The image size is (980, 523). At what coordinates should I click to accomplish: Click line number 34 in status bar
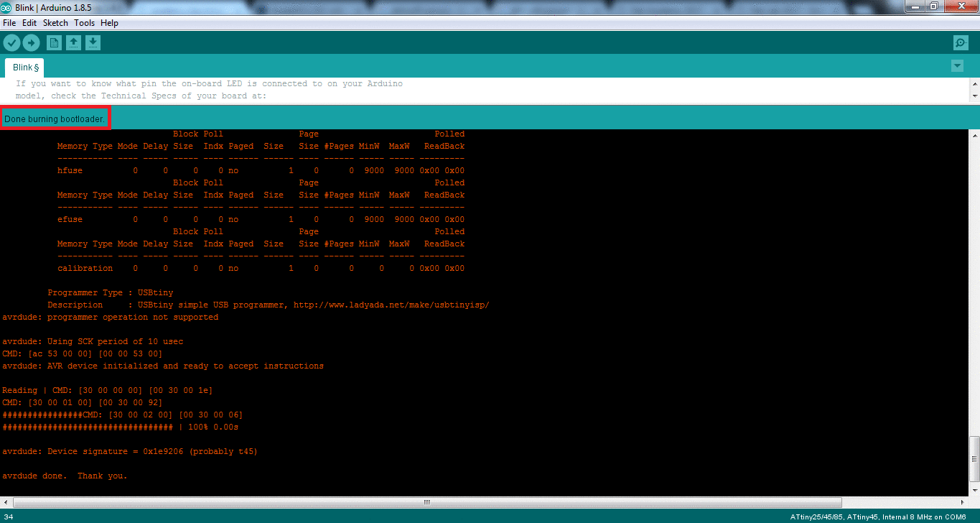point(8,517)
